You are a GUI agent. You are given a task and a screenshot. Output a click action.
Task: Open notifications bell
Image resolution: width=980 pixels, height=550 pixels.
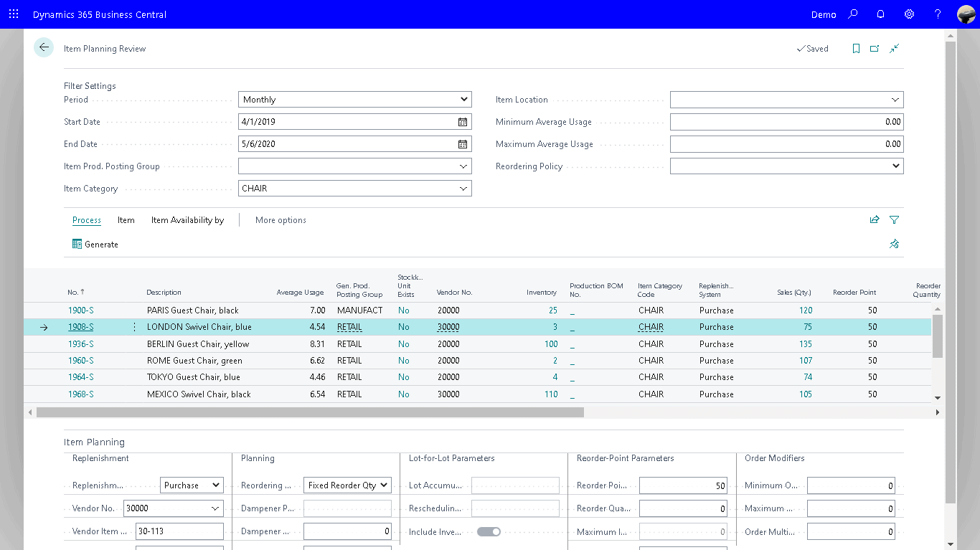click(881, 14)
